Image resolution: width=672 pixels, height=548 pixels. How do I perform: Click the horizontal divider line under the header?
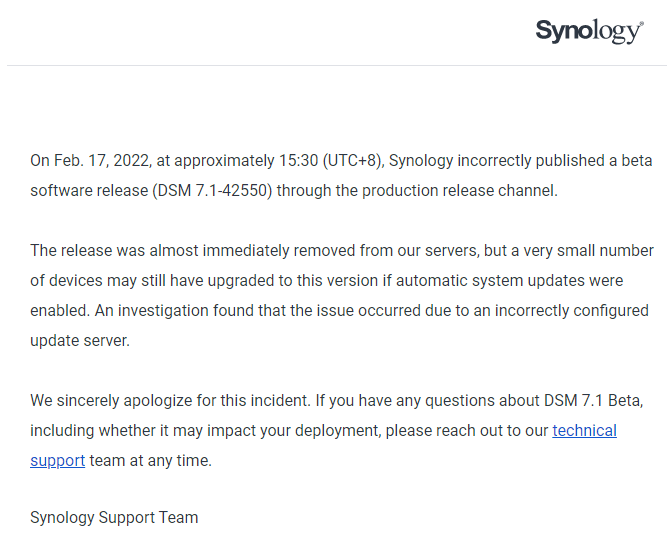pyautogui.click(x=336, y=66)
